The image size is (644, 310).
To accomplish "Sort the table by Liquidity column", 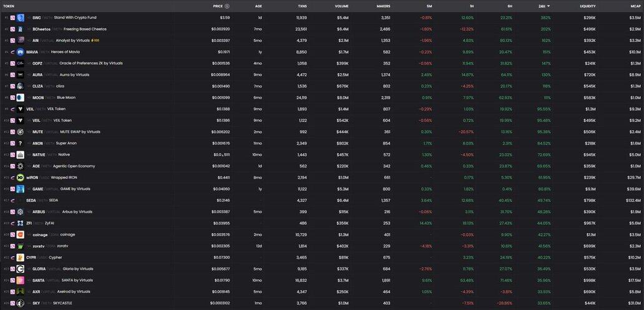I will (x=586, y=6).
